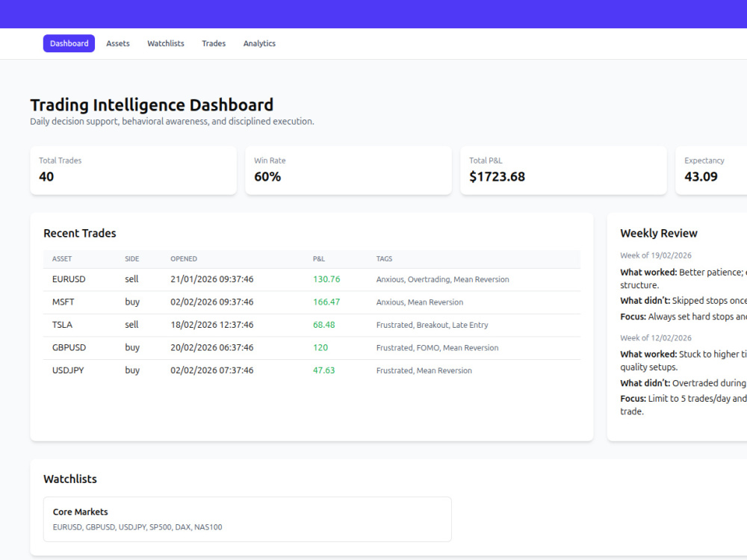Image resolution: width=747 pixels, height=560 pixels.
Task: Click the date 21/01/2026 09:37:46
Action: (212, 279)
